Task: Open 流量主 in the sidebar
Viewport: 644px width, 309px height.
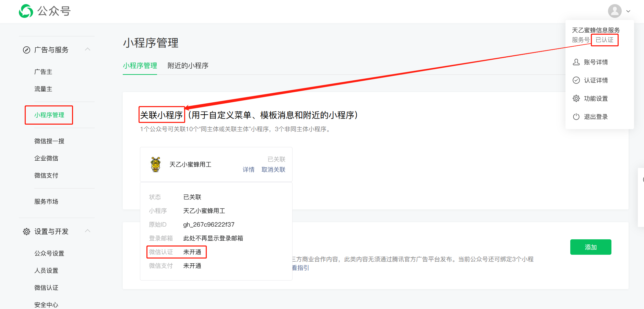Action: pyautogui.click(x=43, y=89)
